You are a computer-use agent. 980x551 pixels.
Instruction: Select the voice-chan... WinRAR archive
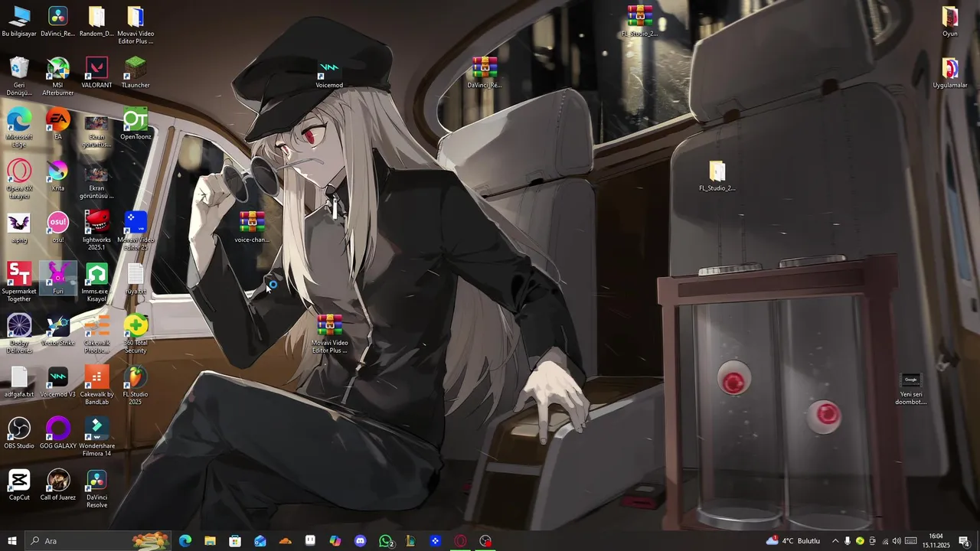(x=252, y=228)
